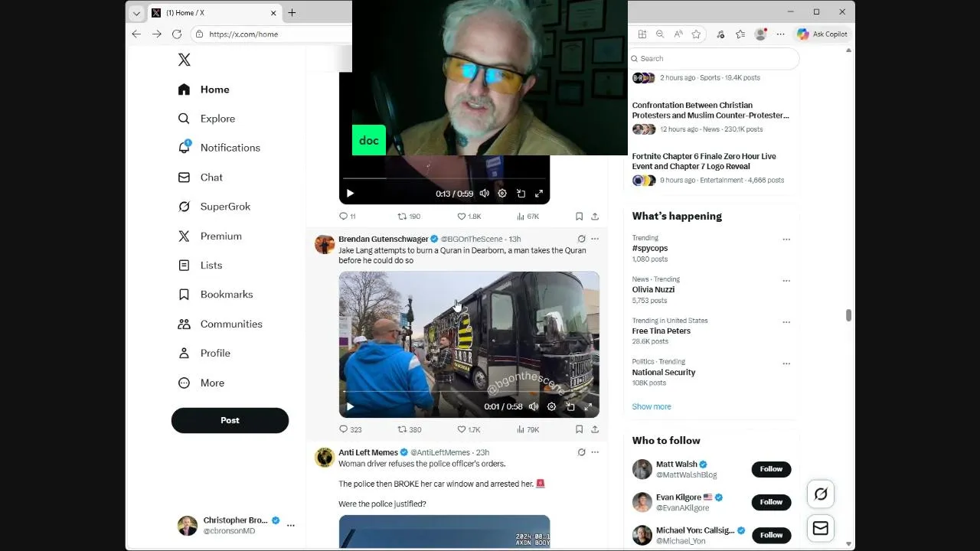Screen dimensions: 980x551
Task: Open Premium in sidebar
Action: [210, 236]
